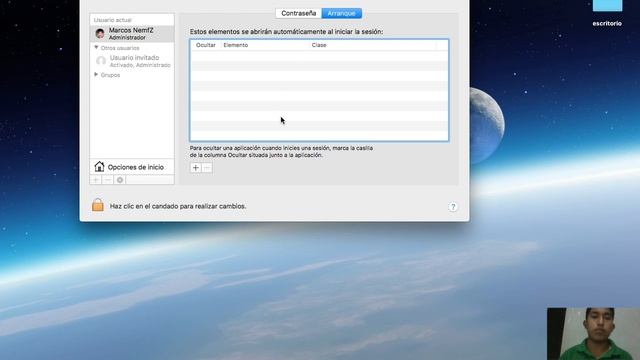The image size is (640, 360).
Task: Remove login item with the minus button
Action: point(207,168)
